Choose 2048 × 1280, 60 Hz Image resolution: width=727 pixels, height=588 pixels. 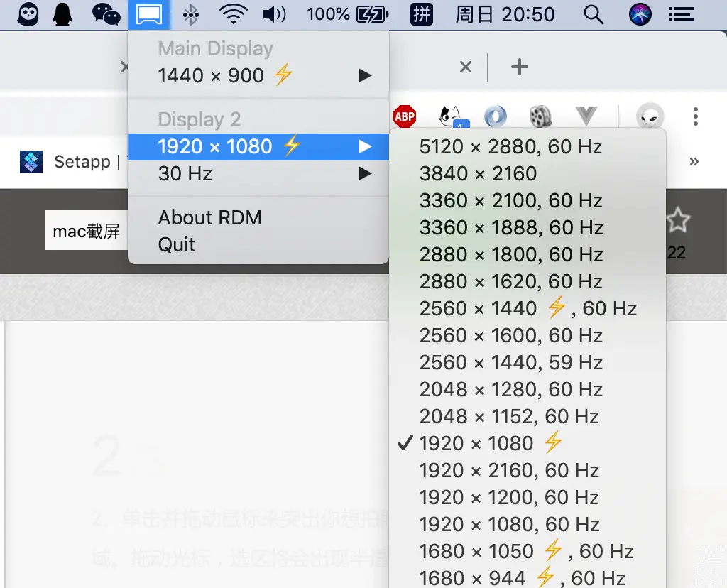click(x=528, y=389)
